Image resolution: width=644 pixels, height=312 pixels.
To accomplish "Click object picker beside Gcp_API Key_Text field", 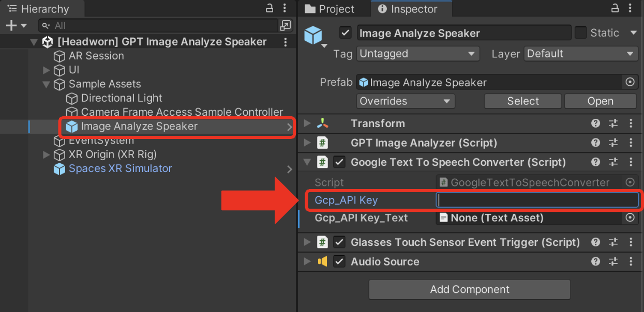I will 630,218.
